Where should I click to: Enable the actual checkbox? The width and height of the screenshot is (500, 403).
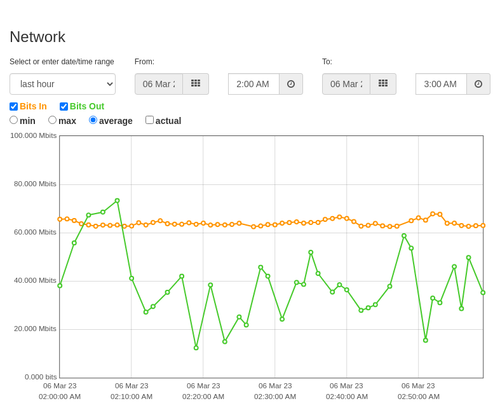[150, 120]
